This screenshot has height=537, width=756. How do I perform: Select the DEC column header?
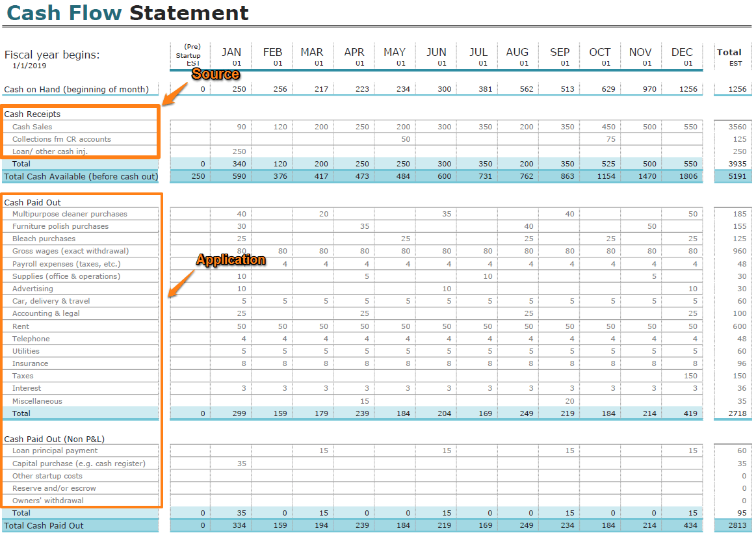(x=682, y=53)
